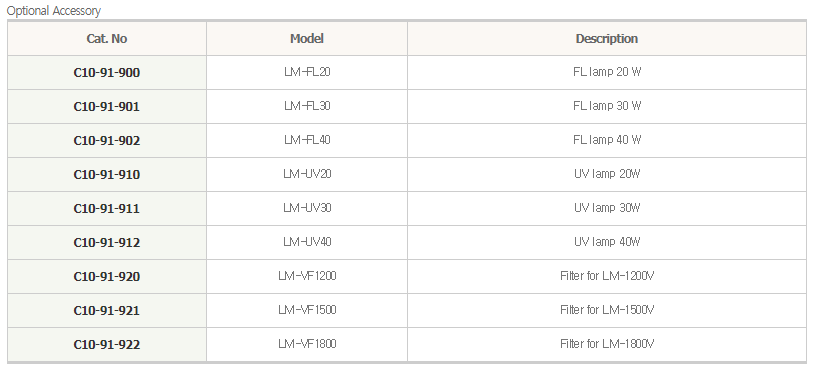Select catalog number C10-91-922

point(107,345)
